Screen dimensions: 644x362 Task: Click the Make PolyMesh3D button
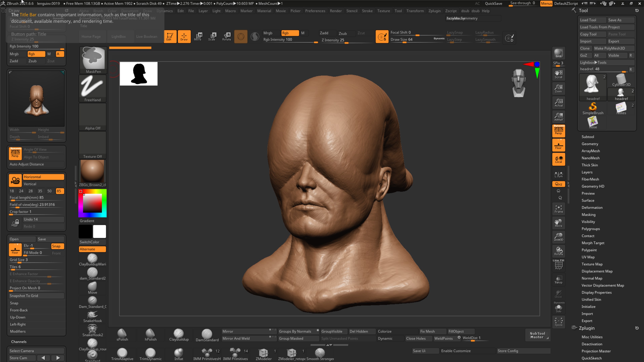pos(614,48)
